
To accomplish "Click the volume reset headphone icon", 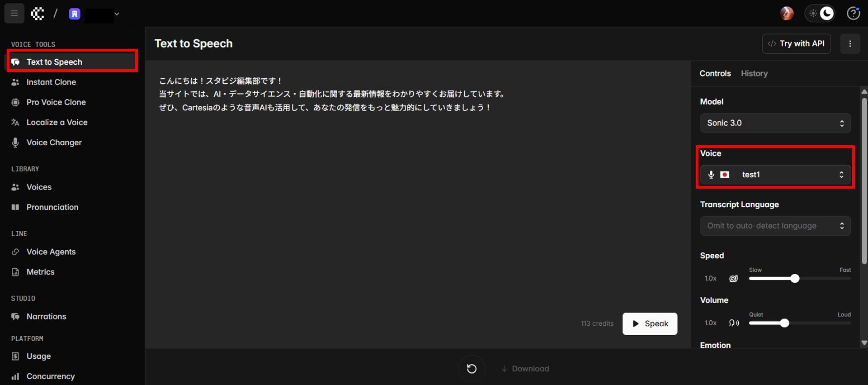I will pos(734,323).
